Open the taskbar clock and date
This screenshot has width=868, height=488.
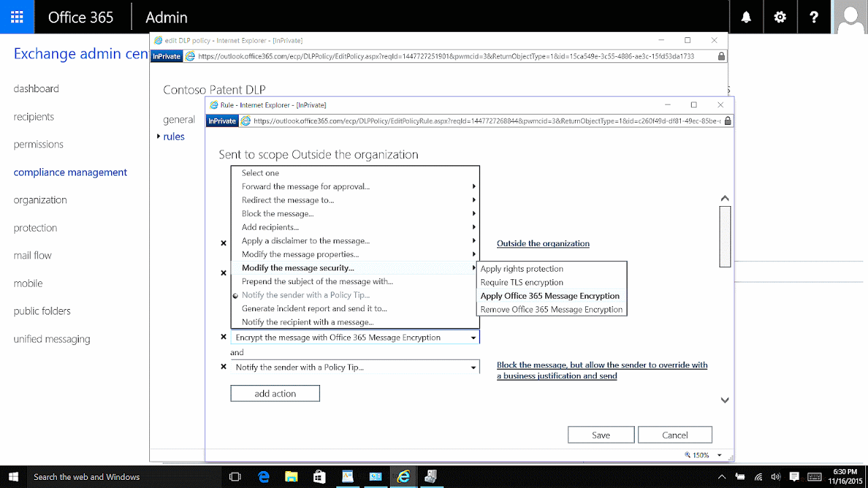[844, 477]
